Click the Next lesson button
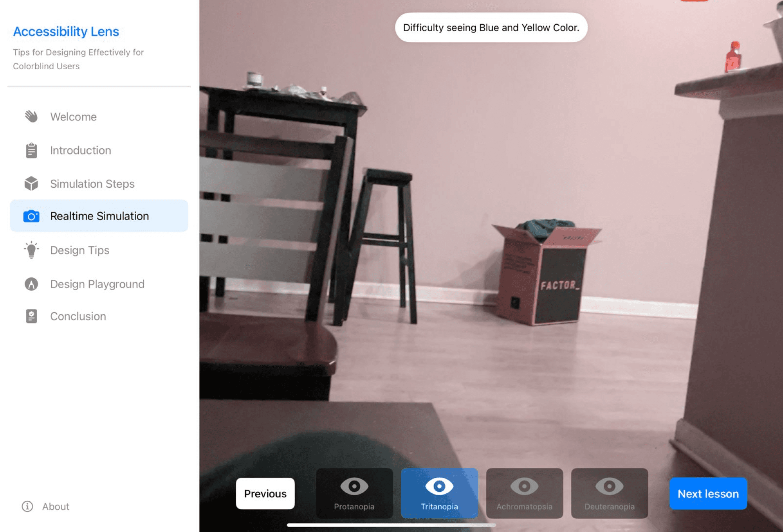The image size is (783, 532). click(x=708, y=494)
